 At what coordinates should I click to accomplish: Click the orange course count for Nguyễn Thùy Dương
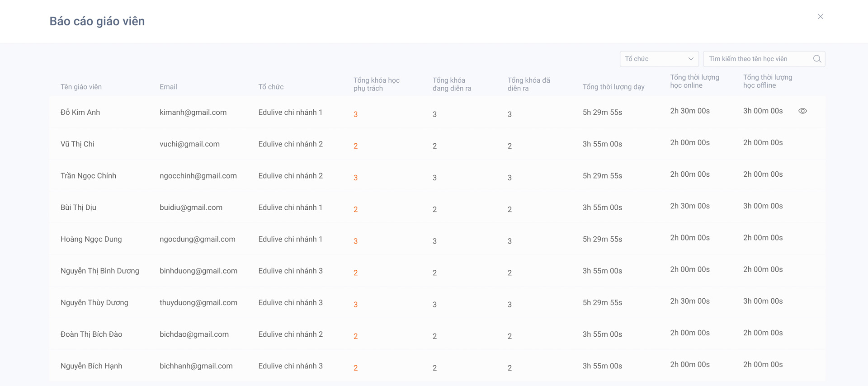point(356,305)
